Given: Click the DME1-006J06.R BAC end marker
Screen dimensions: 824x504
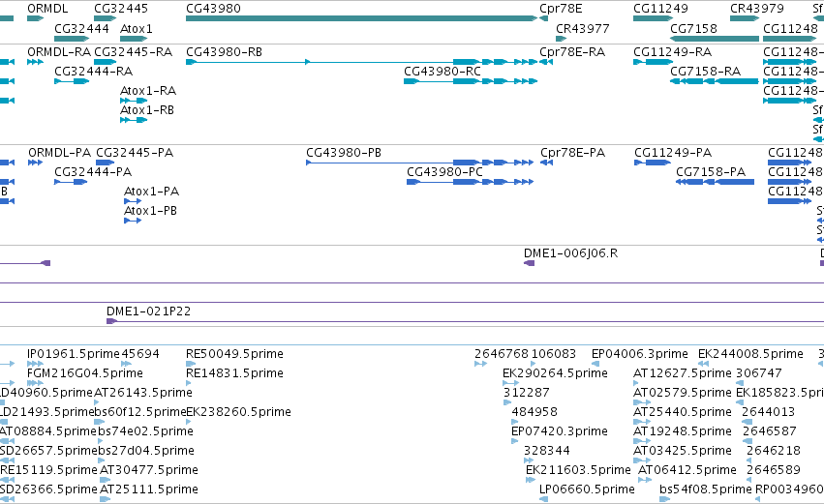Looking at the screenshot, I should point(530,263).
